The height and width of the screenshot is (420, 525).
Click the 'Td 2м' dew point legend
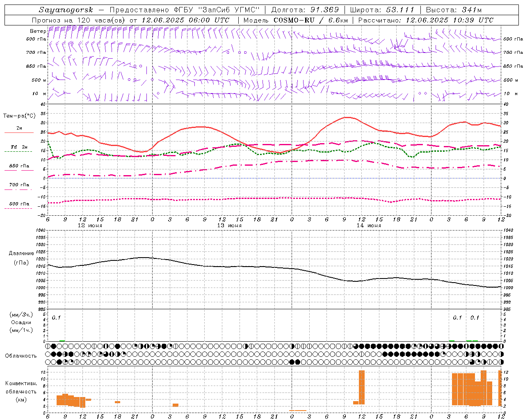(x=19, y=147)
